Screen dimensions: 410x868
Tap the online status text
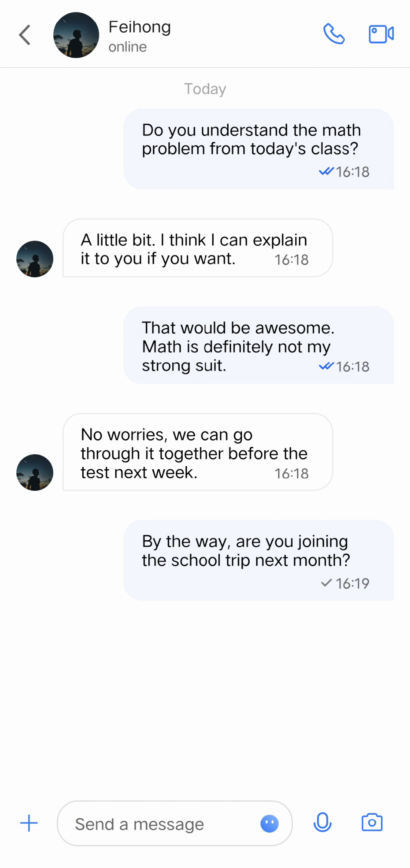[128, 47]
